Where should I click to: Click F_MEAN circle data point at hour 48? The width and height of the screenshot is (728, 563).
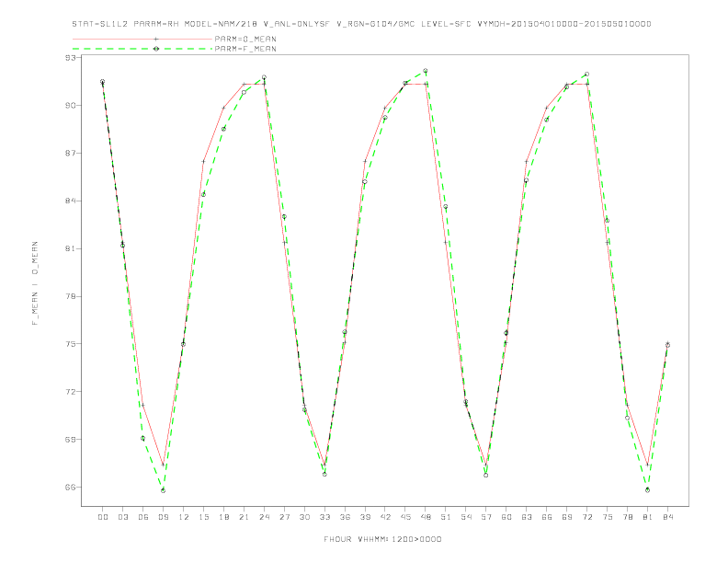coord(426,71)
